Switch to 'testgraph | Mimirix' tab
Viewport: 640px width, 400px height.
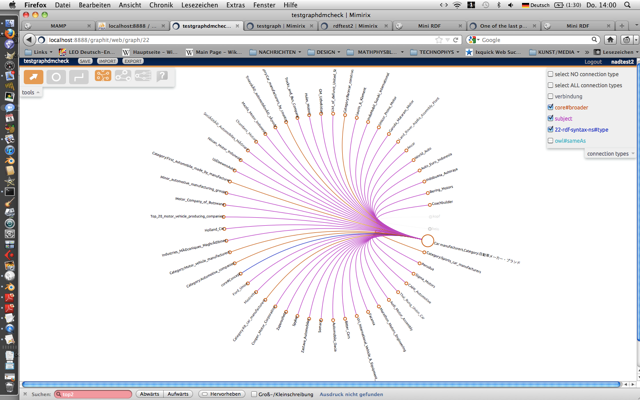coord(280,26)
